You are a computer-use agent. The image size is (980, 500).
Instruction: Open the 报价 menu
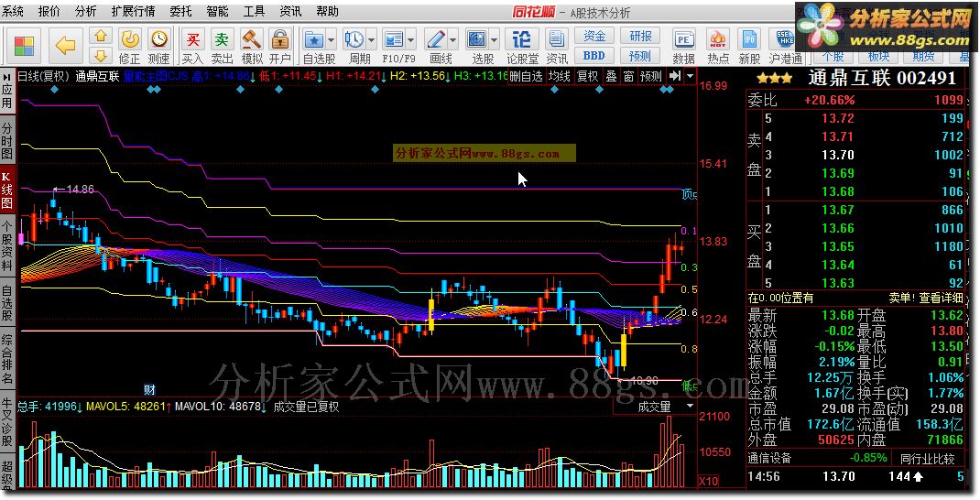click(x=49, y=11)
